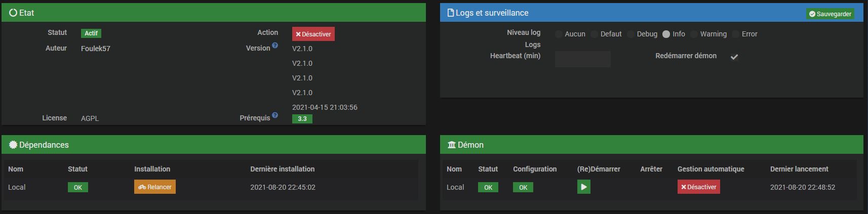The image size is (868, 214).
Task: Click the red Désactiver plugin button
Action: click(313, 34)
